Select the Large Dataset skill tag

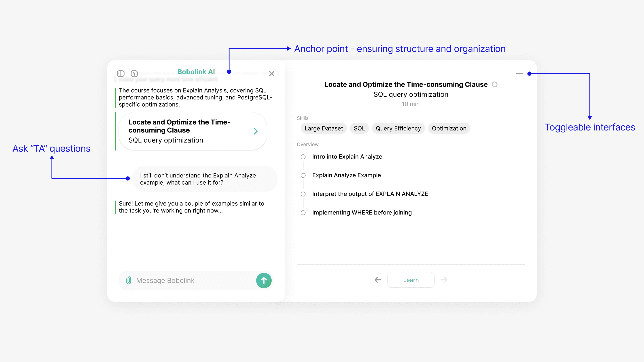pyautogui.click(x=324, y=128)
